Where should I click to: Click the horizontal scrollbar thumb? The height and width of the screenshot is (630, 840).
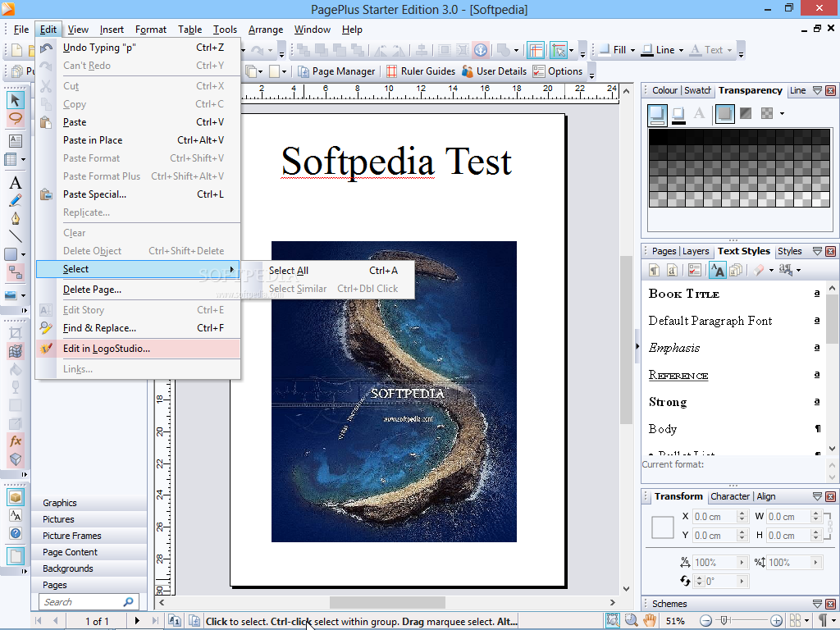387,603
